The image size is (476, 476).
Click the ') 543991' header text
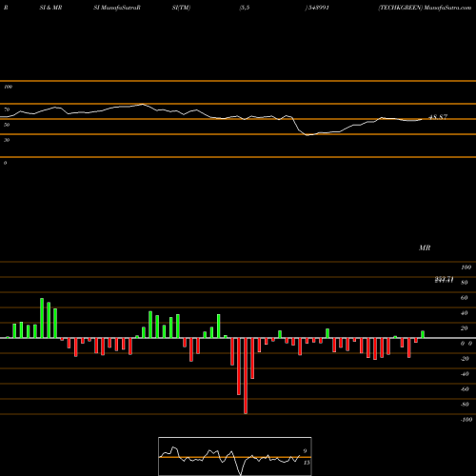click(x=317, y=8)
